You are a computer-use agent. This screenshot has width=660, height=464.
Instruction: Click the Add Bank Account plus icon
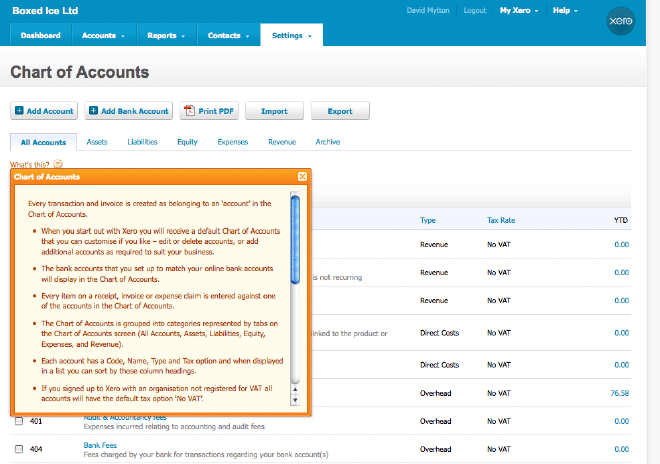click(x=94, y=111)
